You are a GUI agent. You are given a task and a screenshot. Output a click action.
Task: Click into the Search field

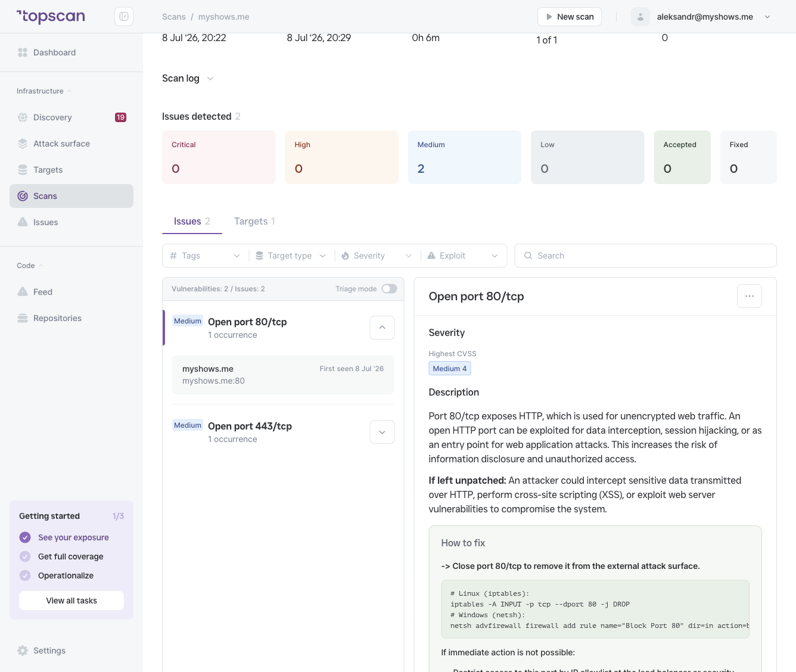click(646, 256)
